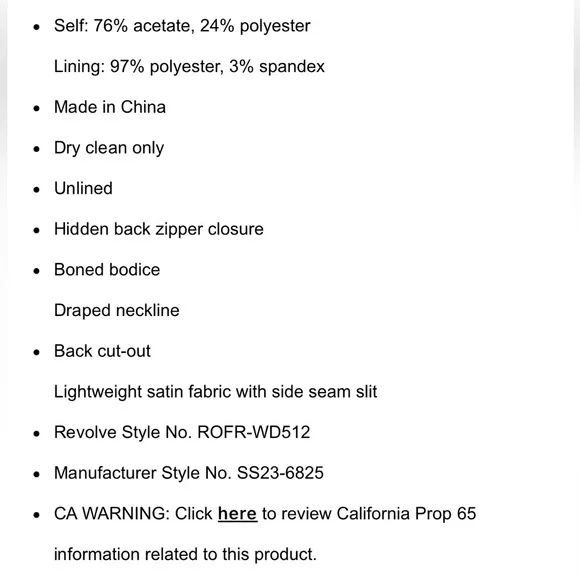Click the 'Unlined' bullet item
This screenshot has height=580, width=580.
(83, 188)
